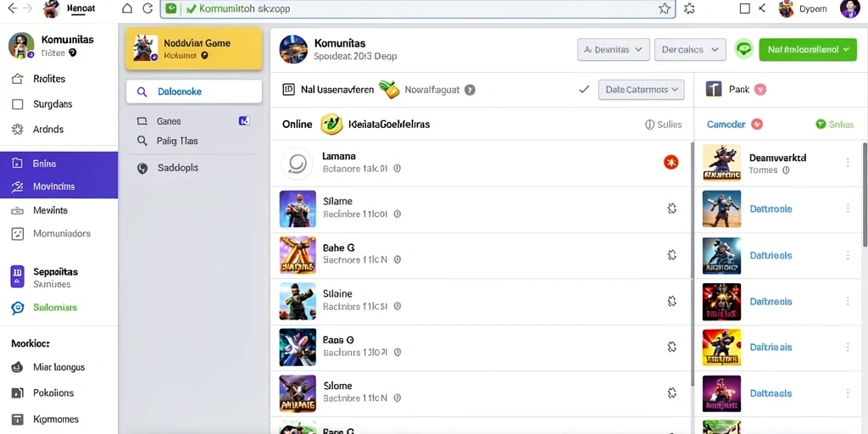
Task: Toggle checkmark beside Date Catarmots
Action: pyautogui.click(x=583, y=89)
